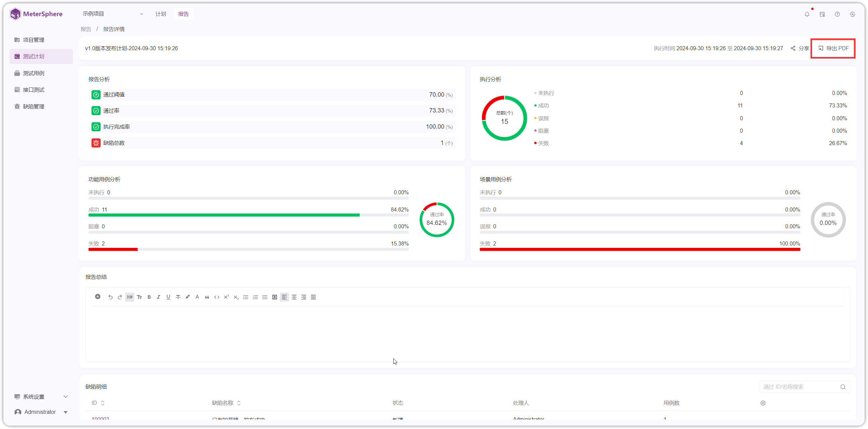Select the highlighter pen tool
Screen dimensions: 868x429
tap(188, 297)
